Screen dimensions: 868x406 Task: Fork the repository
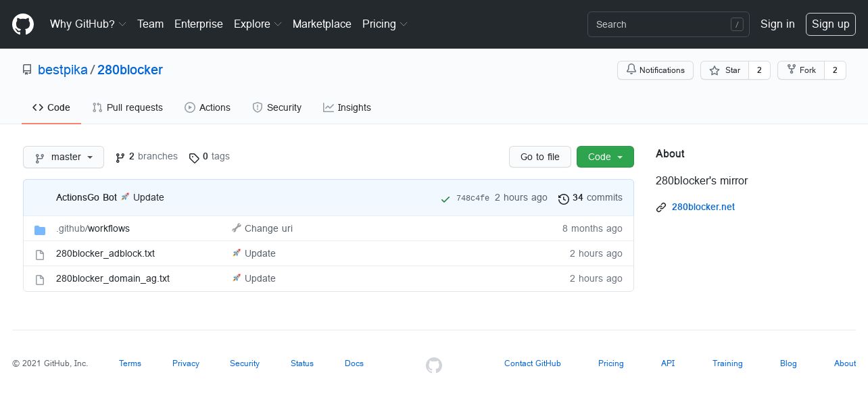800,70
